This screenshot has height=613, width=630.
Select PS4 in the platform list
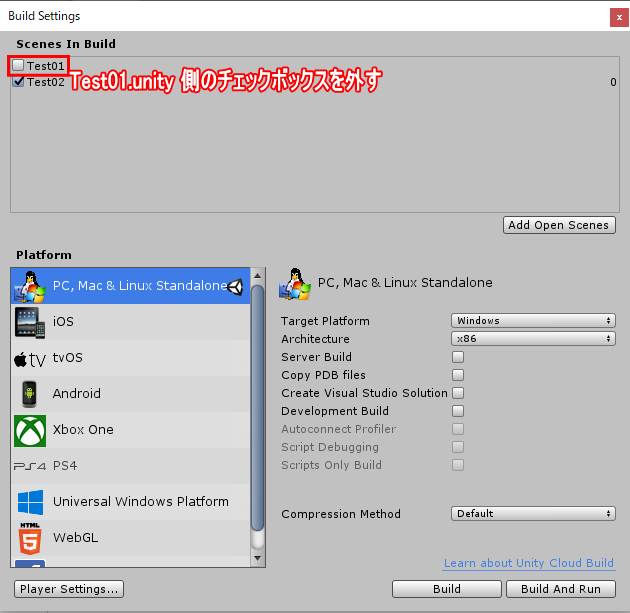click(131, 466)
